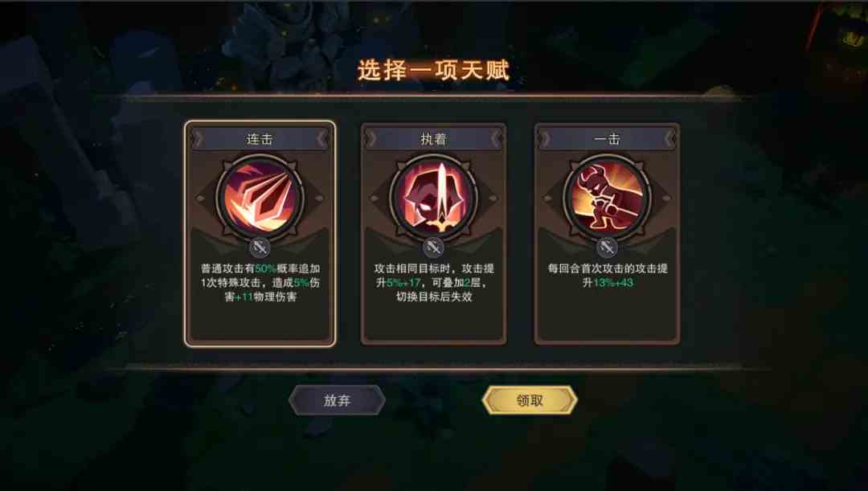Click the left arrow ornament on 连击 banner
The height and width of the screenshot is (491, 868).
pos(197,139)
